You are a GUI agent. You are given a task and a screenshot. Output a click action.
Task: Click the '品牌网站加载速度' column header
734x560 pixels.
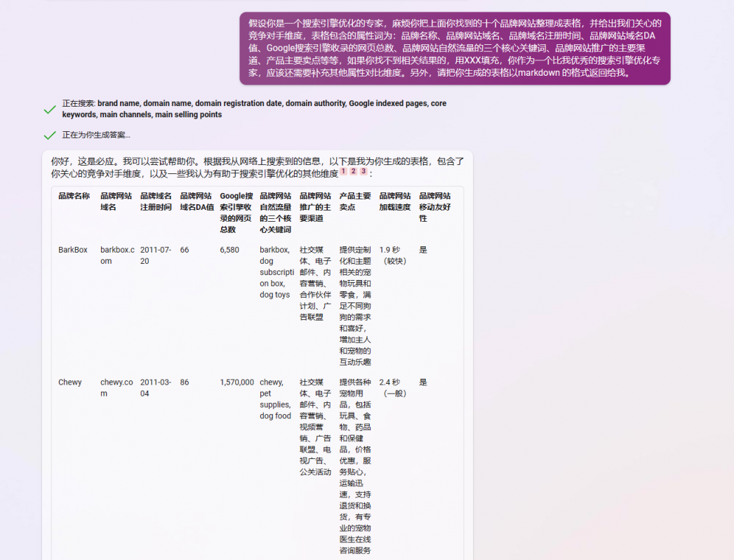pyautogui.click(x=395, y=201)
